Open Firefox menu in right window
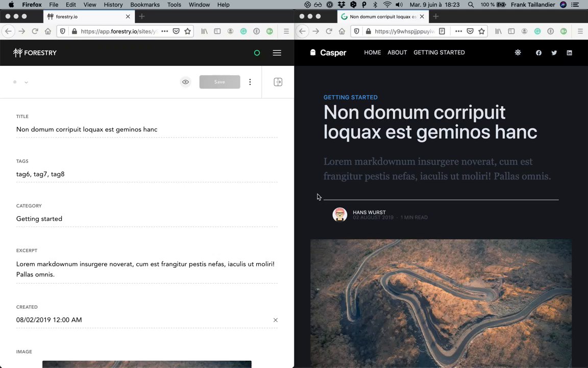The height and width of the screenshot is (368, 588). point(580,31)
